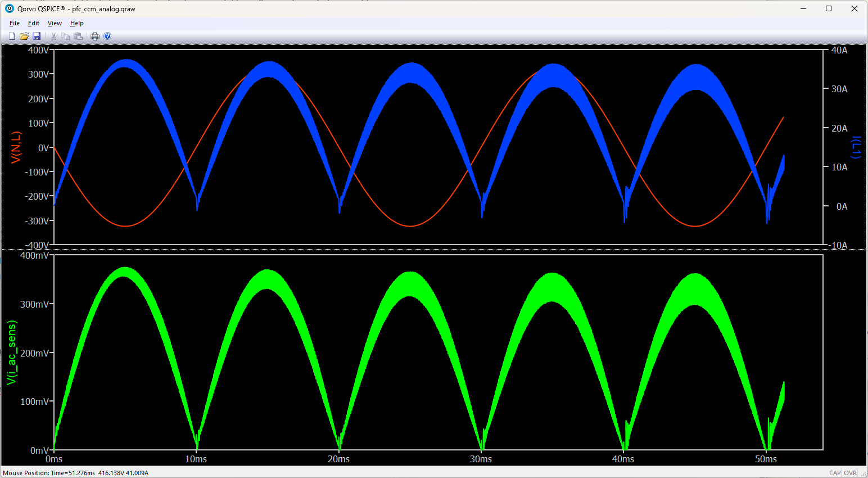Screen dimensions: 868x478
Task: Open About via the blue question-mark icon
Action: tap(107, 36)
